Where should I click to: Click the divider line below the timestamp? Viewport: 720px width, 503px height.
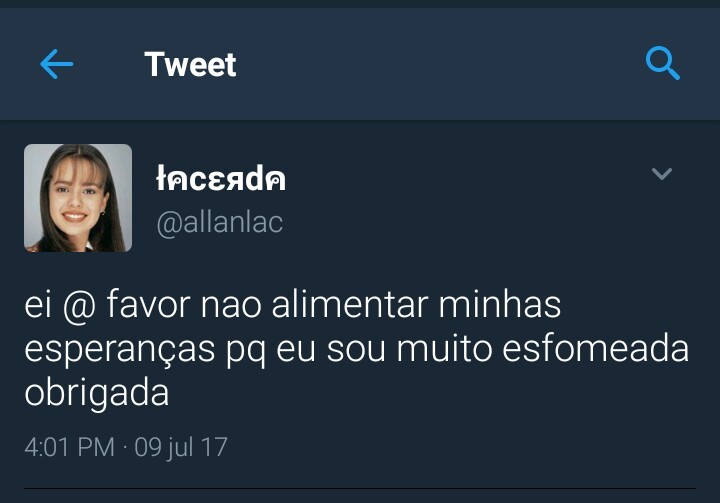pyautogui.click(x=360, y=488)
